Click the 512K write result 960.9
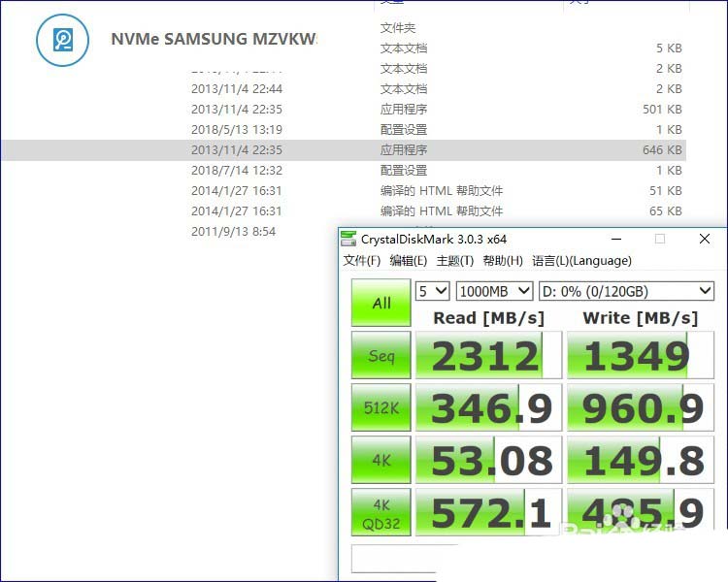The height and width of the screenshot is (582, 728). pyautogui.click(x=641, y=408)
